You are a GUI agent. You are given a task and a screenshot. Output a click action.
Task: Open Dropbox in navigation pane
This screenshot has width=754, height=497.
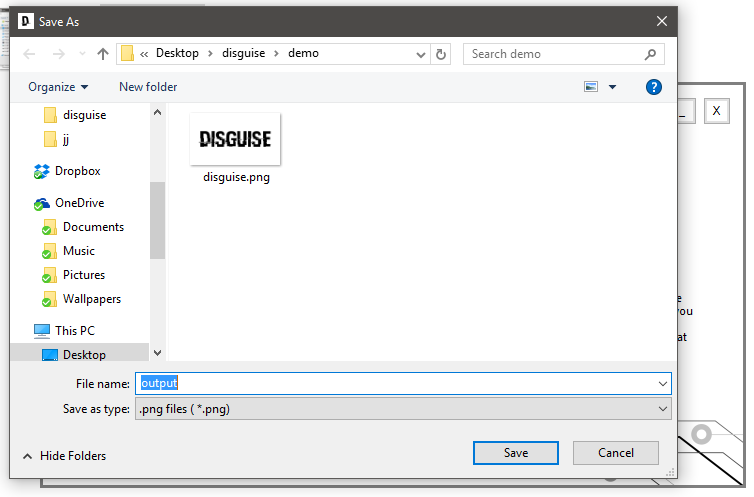[x=78, y=171]
